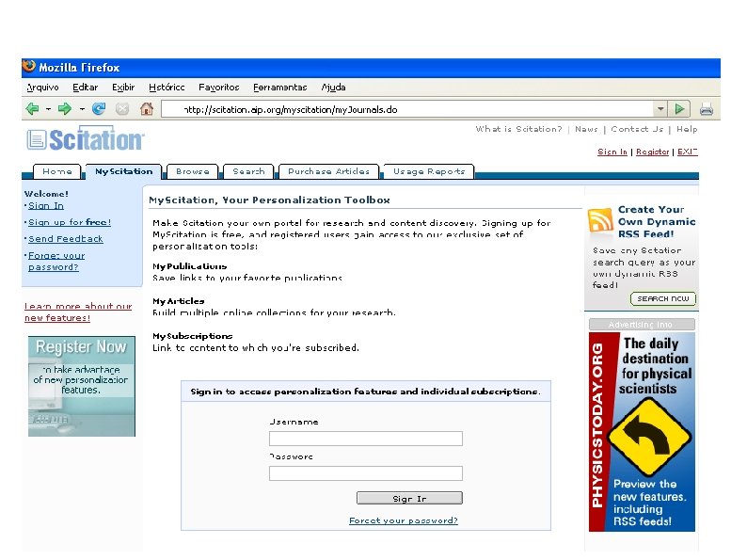Open the Ferramentas menu
The image size is (747, 560).
coord(280,88)
